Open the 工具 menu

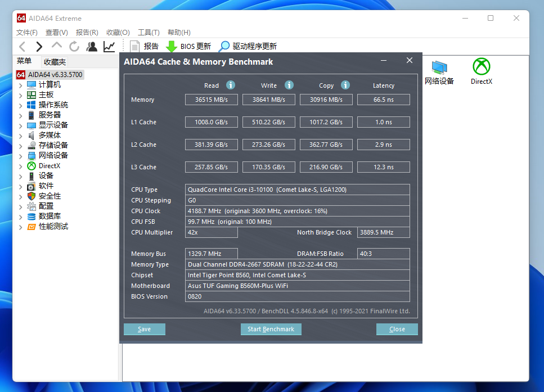click(149, 32)
